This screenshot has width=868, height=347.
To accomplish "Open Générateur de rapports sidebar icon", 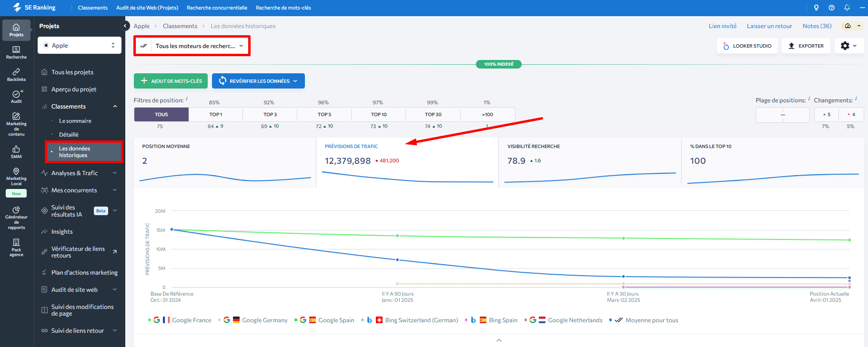I will (x=16, y=218).
